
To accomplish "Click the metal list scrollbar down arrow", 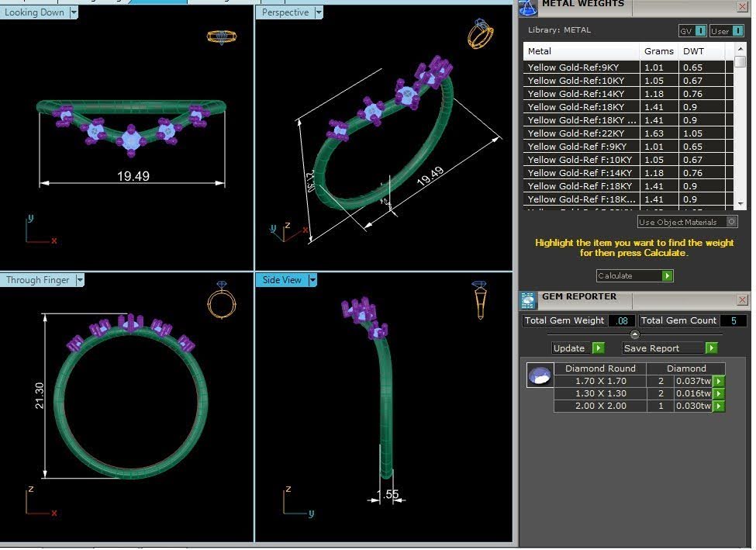I will pos(740,203).
